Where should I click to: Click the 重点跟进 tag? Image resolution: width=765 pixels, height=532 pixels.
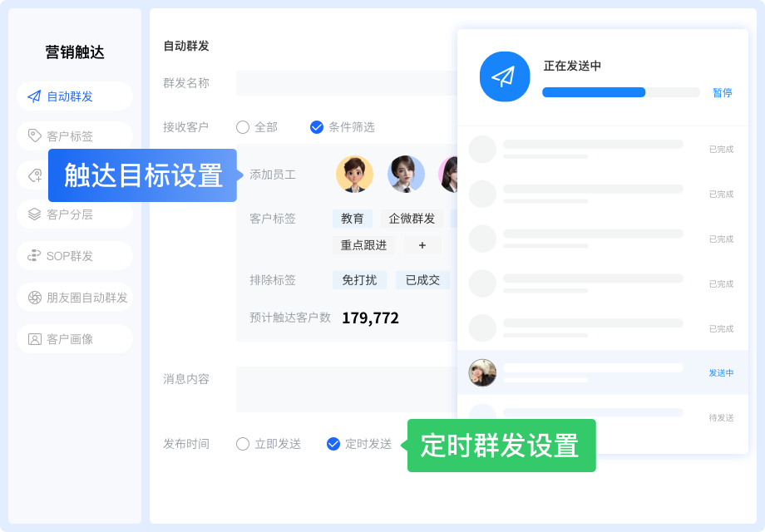(x=363, y=244)
